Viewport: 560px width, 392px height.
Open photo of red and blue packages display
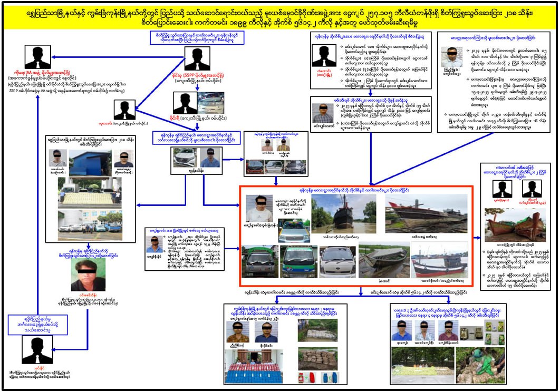[x=253, y=366]
